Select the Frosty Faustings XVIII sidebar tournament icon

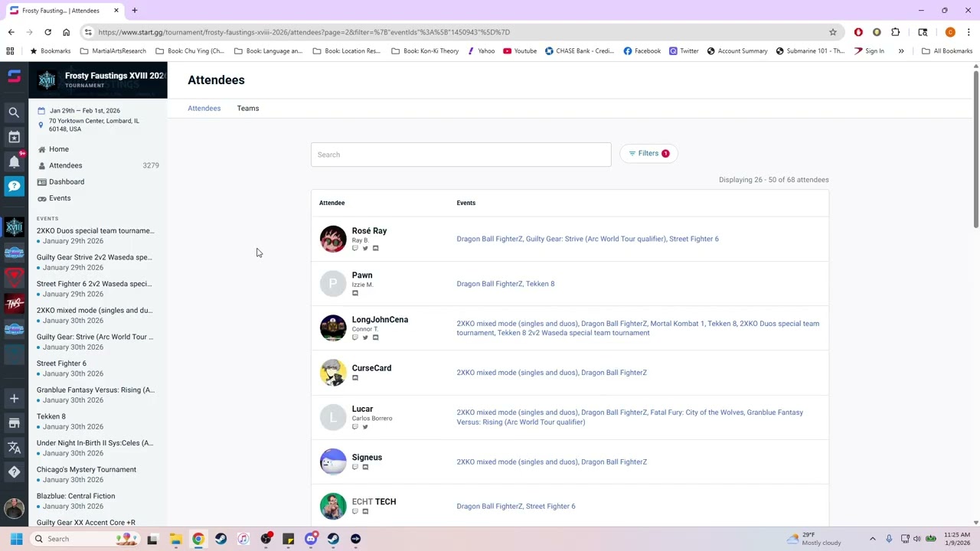tap(14, 227)
